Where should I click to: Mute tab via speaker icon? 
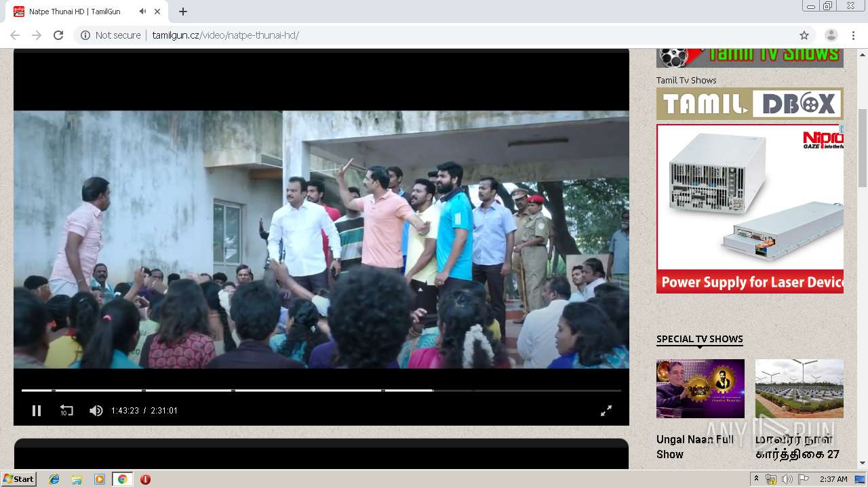[142, 12]
